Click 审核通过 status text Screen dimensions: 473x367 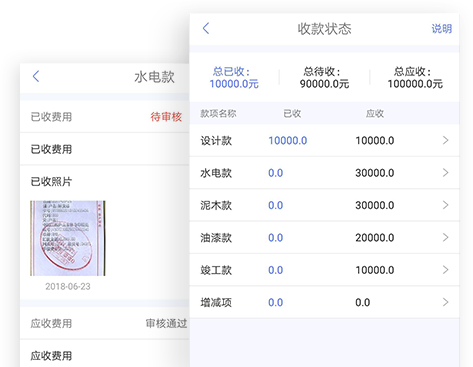(166, 323)
